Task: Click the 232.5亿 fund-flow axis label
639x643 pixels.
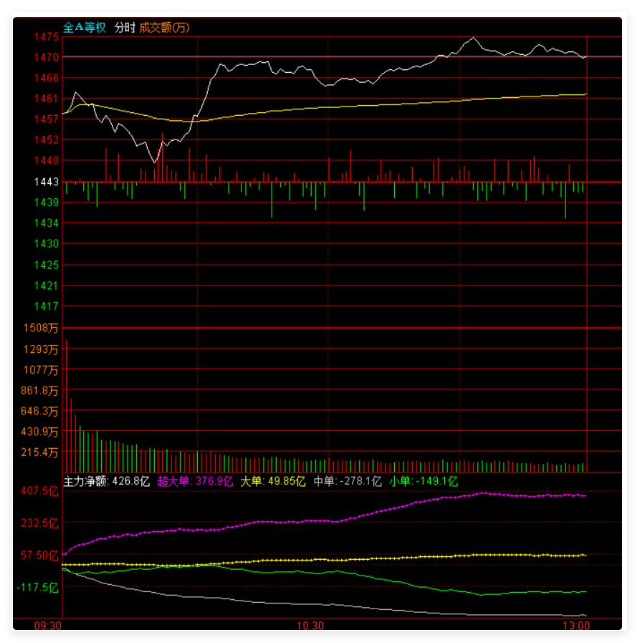Action: pos(39,523)
